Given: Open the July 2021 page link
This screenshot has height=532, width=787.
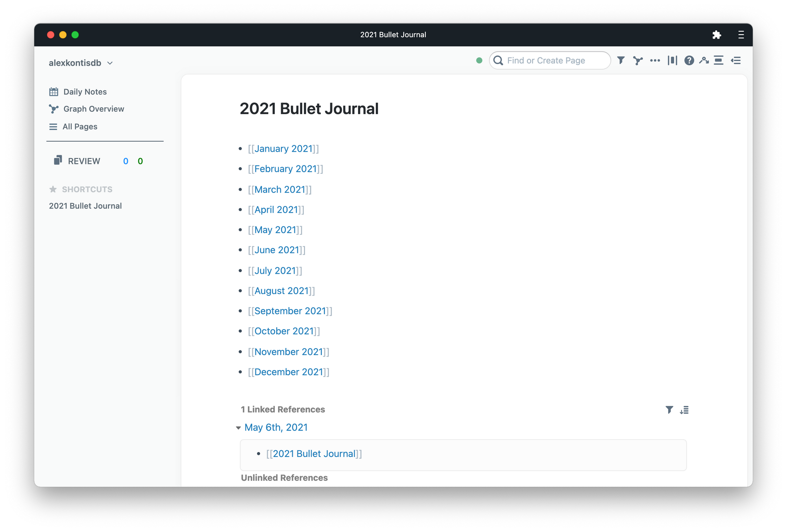Looking at the screenshot, I should (275, 271).
